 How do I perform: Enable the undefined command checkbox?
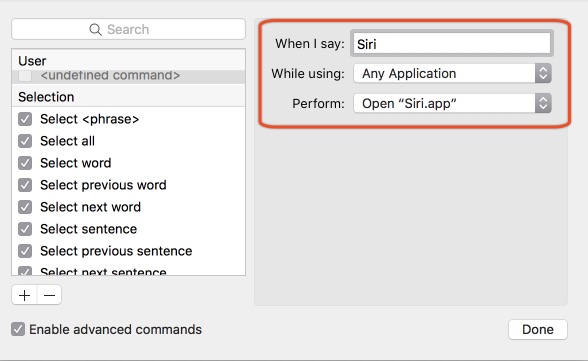(25, 76)
